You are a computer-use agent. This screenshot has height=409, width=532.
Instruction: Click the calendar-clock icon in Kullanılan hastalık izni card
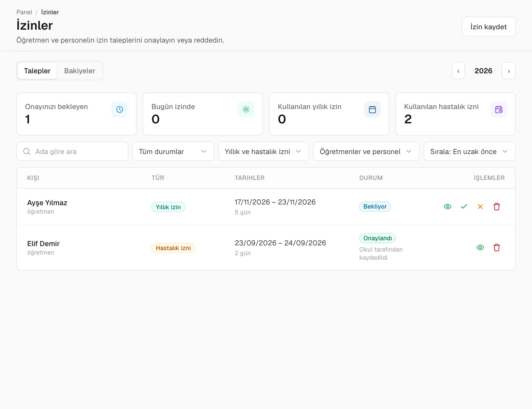[x=499, y=109]
